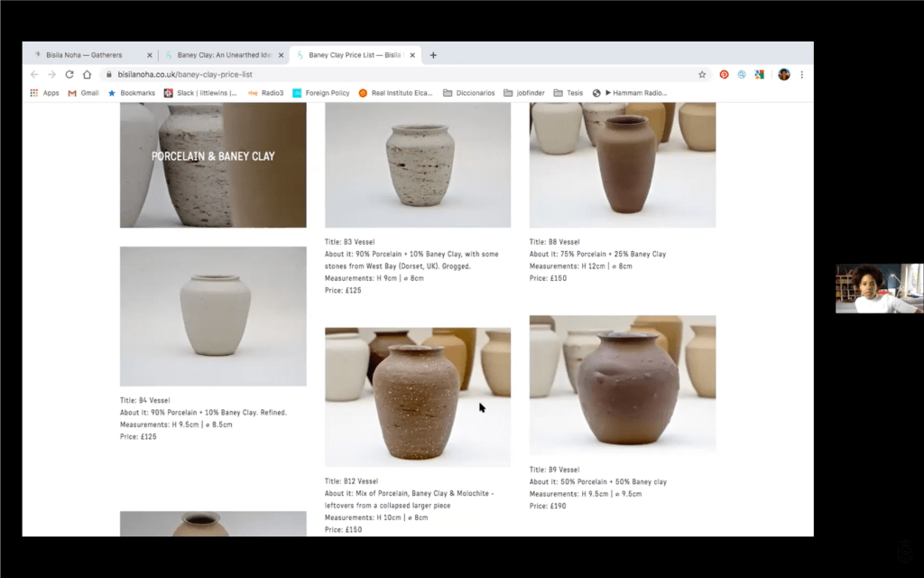924x578 pixels.
Task: Click the browser back arrow
Action: pos(34,75)
